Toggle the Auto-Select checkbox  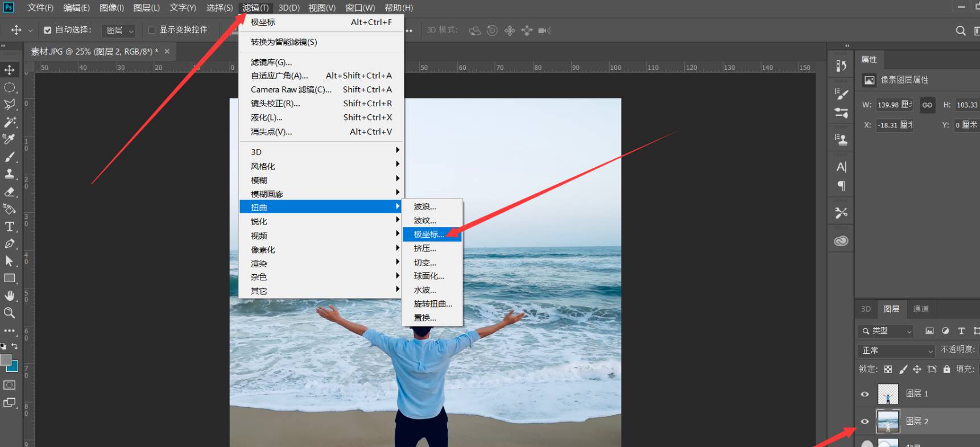(48, 30)
